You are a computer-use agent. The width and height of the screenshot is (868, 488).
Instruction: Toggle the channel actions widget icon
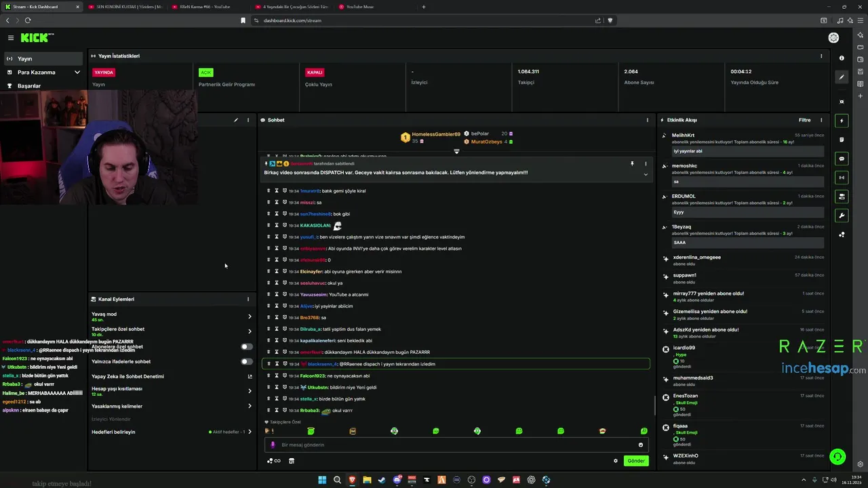click(842, 197)
